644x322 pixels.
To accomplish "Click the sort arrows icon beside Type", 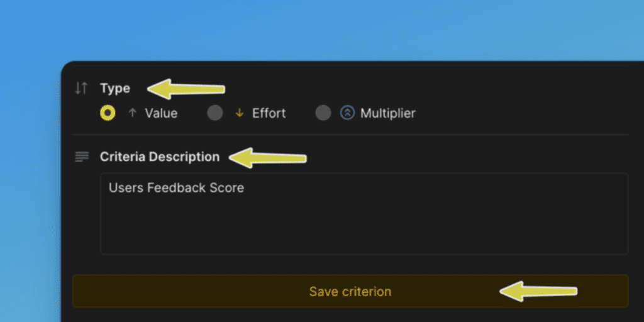I will tap(81, 88).
